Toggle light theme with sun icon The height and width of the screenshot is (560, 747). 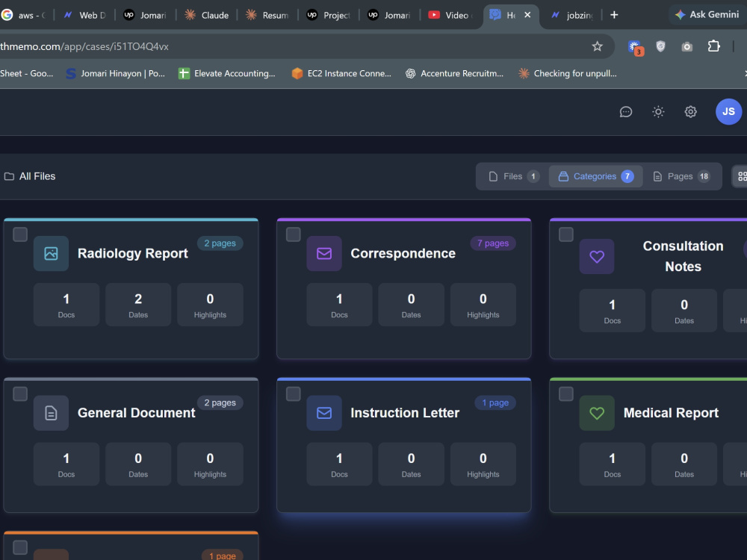click(x=658, y=112)
